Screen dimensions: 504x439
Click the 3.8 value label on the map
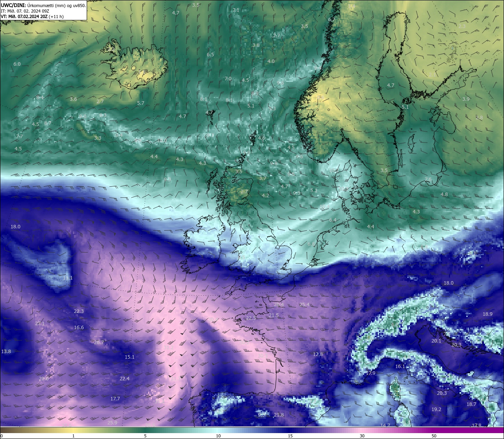tap(256, 45)
